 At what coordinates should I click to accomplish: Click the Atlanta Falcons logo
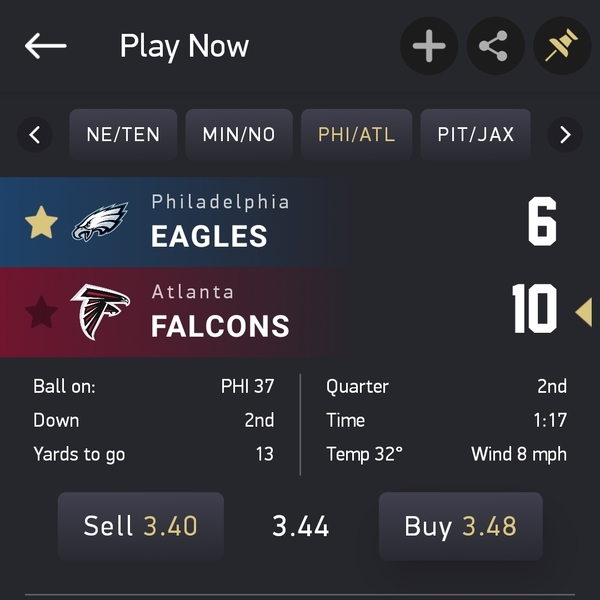[100, 312]
